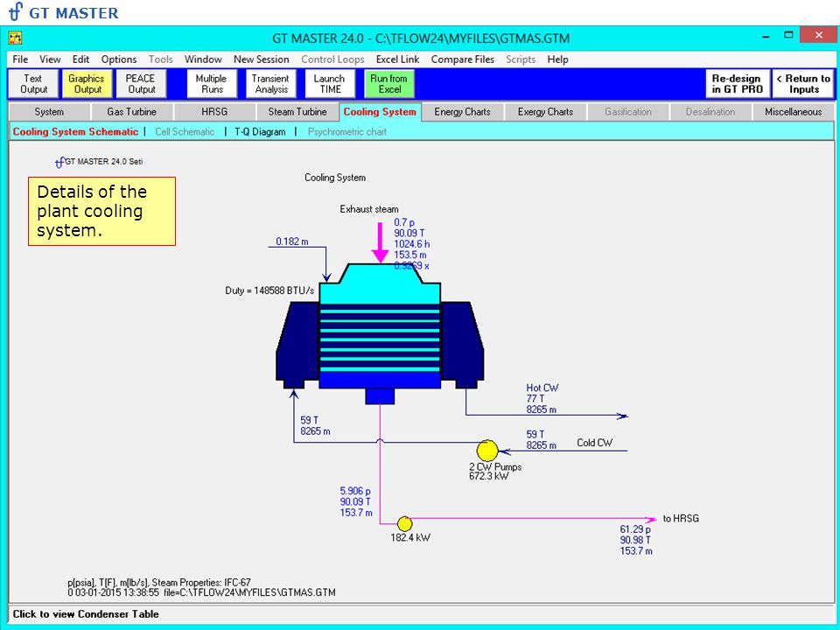Open the T-Q Diagram sub-tab
The height and width of the screenshot is (630, 840).
(261, 132)
